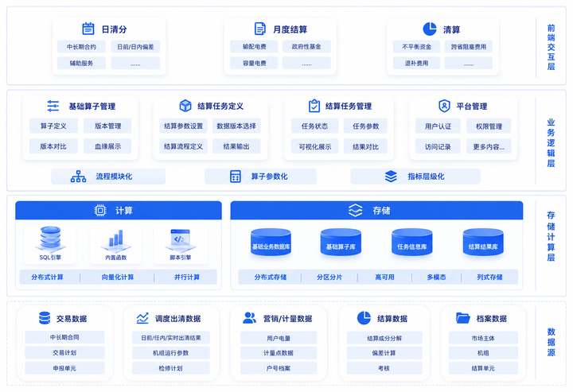This screenshot has height=392, width=573.
Task: Click the 存储计算层 side label
Action: tap(551, 236)
